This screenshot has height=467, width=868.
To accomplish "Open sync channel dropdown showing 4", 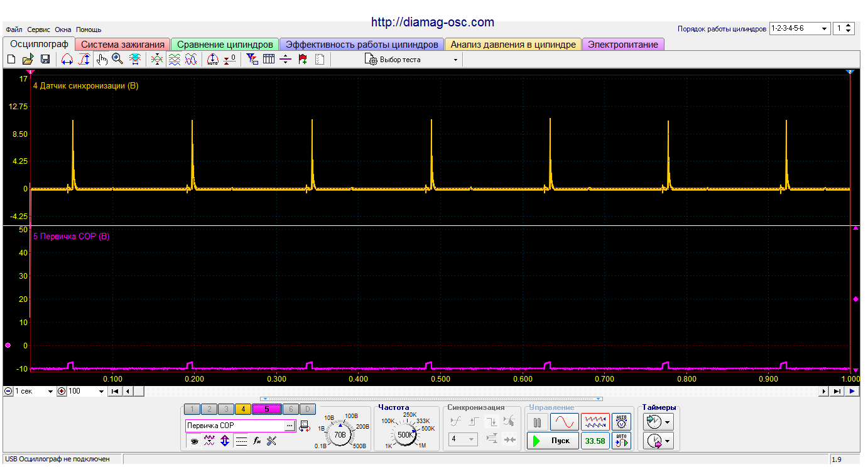I will point(463,439).
